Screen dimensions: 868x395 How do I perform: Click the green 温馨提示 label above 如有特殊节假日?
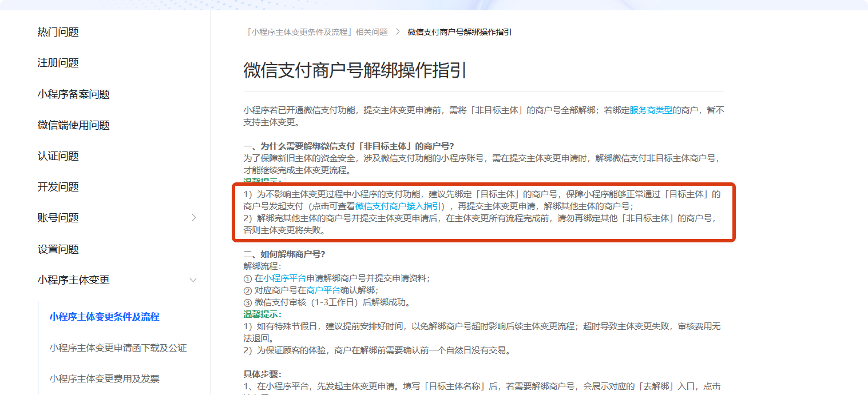click(x=263, y=314)
